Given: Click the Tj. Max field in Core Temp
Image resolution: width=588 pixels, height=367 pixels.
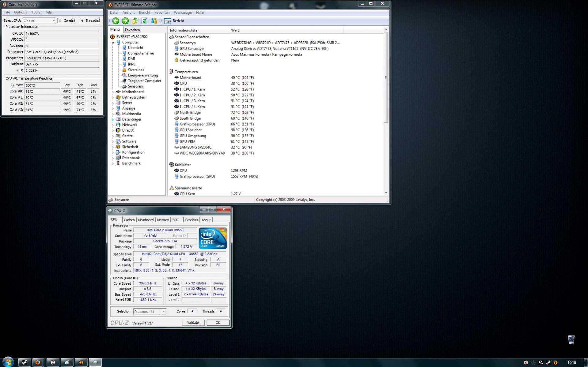Looking at the screenshot, I should (42, 85).
